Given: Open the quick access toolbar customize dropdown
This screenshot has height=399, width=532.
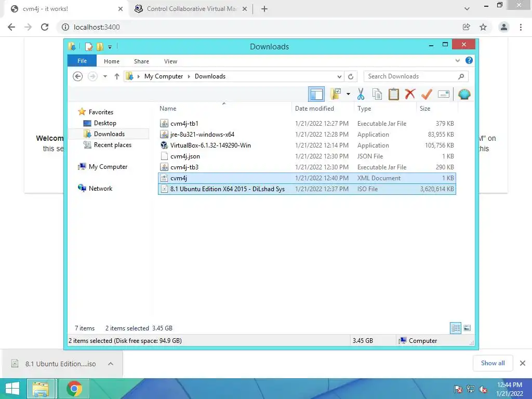Looking at the screenshot, I should point(110,47).
